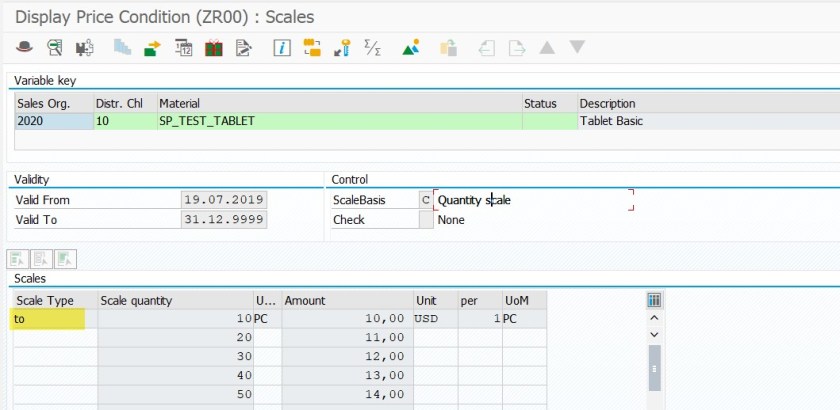
Task: Select the yellow 'to' scale type cell
Action: click(48, 319)
